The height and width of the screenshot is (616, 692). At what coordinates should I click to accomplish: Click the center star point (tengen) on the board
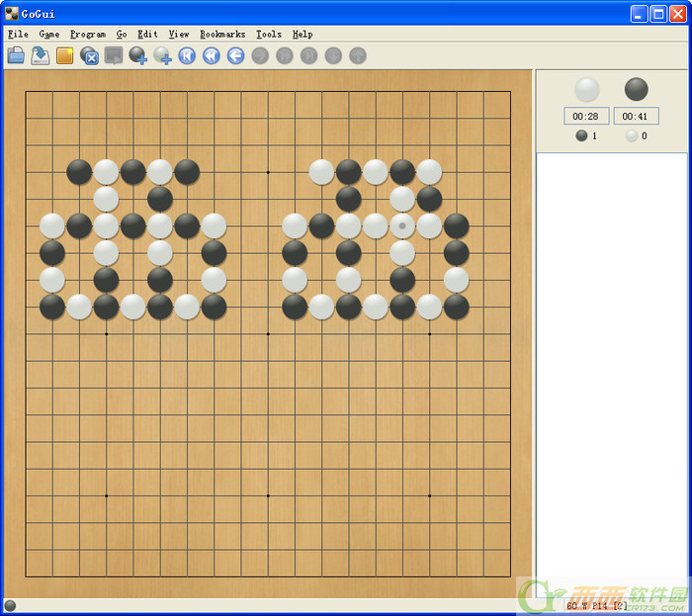tap(268, 334)
